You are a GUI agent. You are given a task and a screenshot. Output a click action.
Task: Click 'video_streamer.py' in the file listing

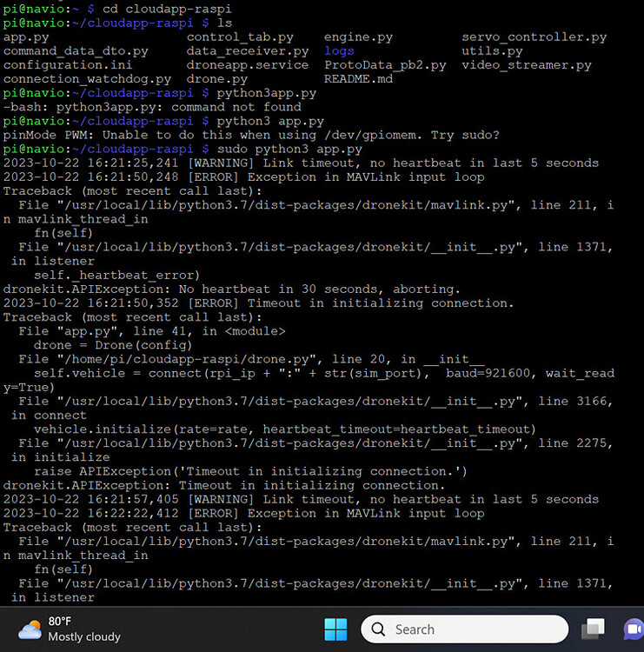point(526,65)
